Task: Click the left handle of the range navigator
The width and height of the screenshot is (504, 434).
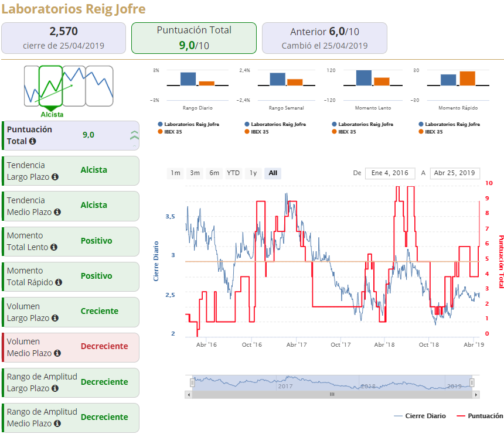Action: coord(192,382)
